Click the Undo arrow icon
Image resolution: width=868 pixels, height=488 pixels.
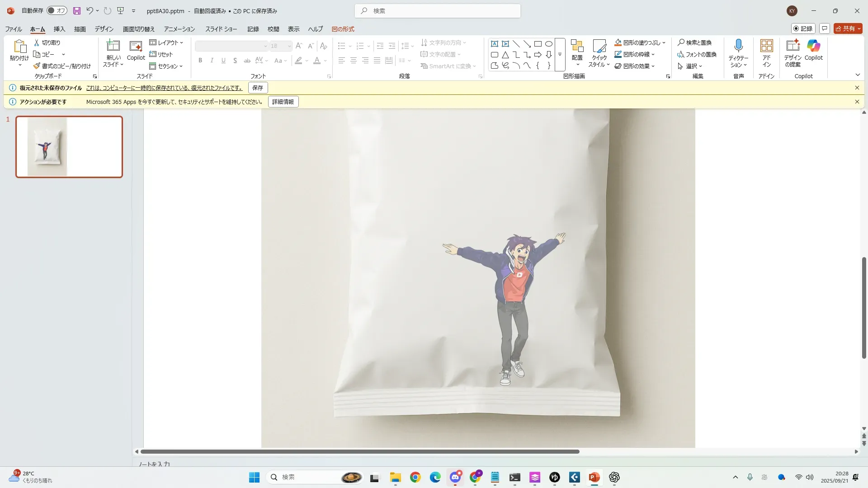90,11
